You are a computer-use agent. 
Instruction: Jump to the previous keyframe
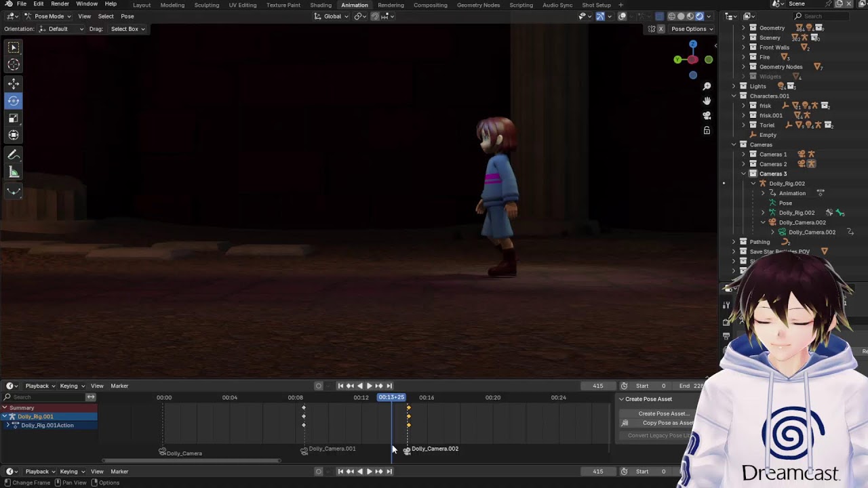click(350, 386)
